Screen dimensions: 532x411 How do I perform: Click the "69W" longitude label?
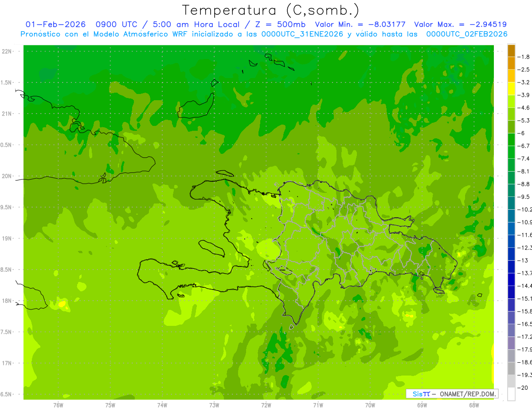tap(422, 405)
